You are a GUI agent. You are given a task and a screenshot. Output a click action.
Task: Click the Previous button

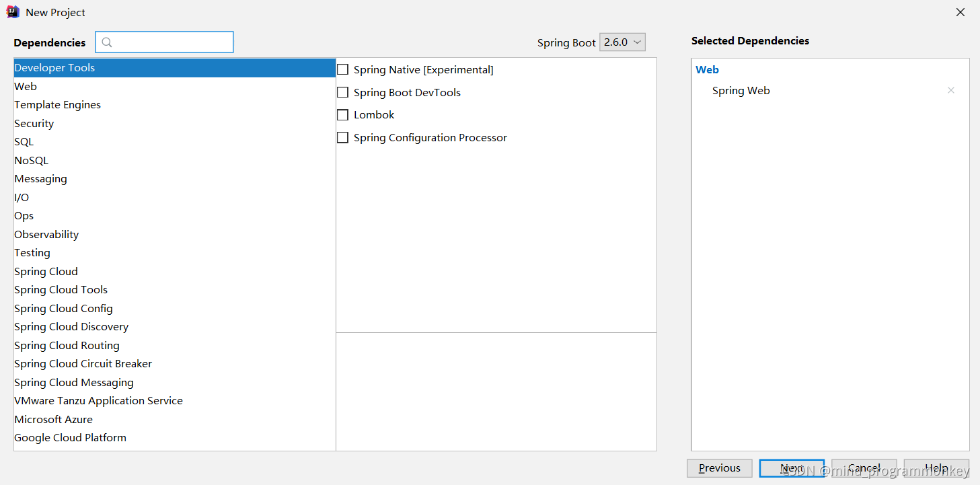tap(720, 468)
